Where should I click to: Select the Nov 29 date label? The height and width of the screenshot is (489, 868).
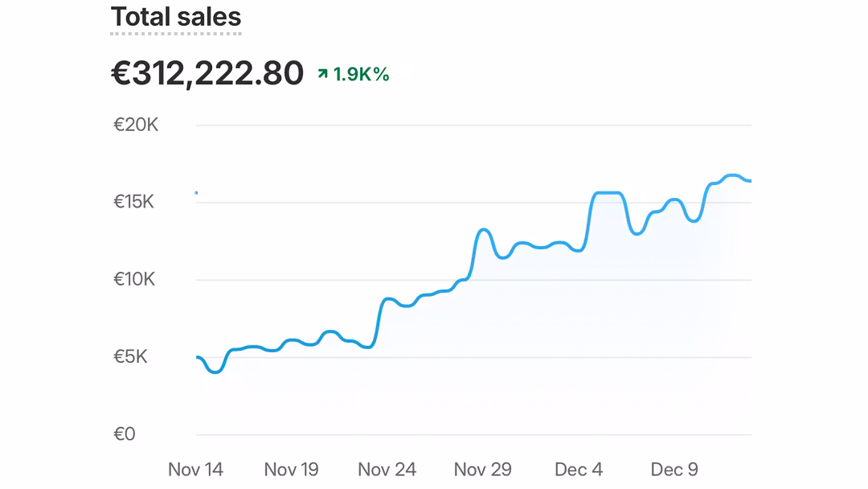coord(482,470)
